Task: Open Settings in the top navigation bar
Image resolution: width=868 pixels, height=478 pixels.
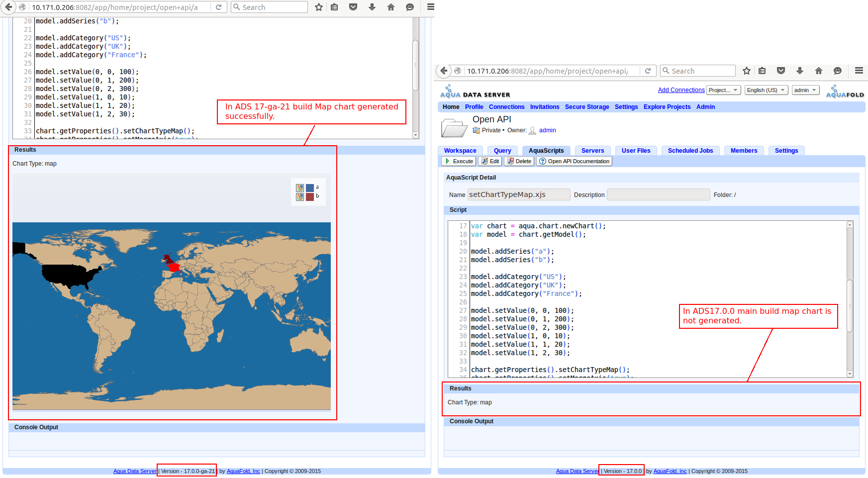Action: tap(626, 107)
